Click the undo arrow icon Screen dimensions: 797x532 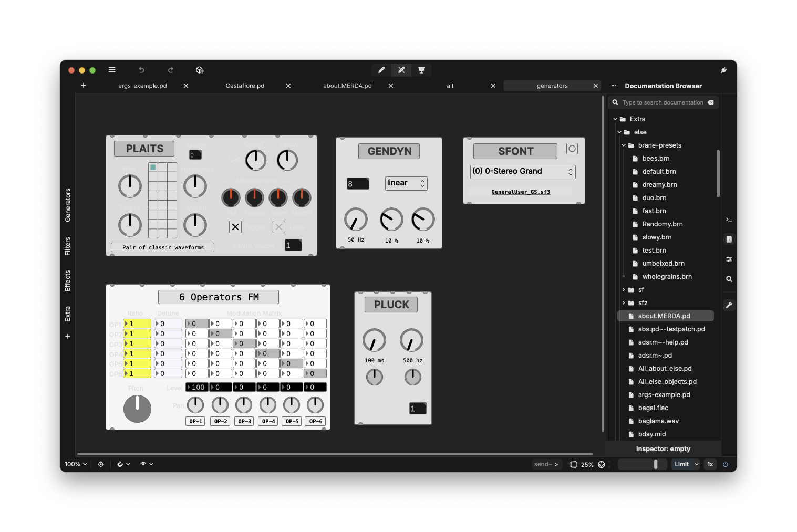click(x=141, y=70)
